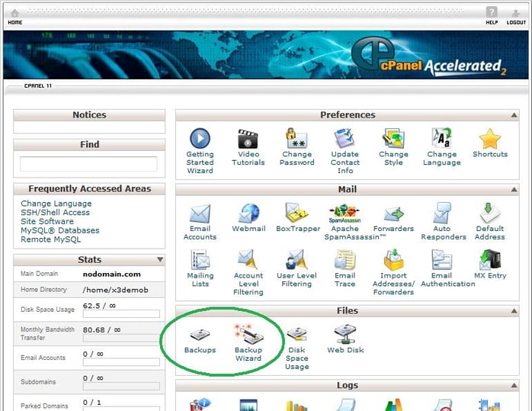Open the BoxTrapper icon
The height and width of the screenshot is (411, 532).
(x=297, y=213)
